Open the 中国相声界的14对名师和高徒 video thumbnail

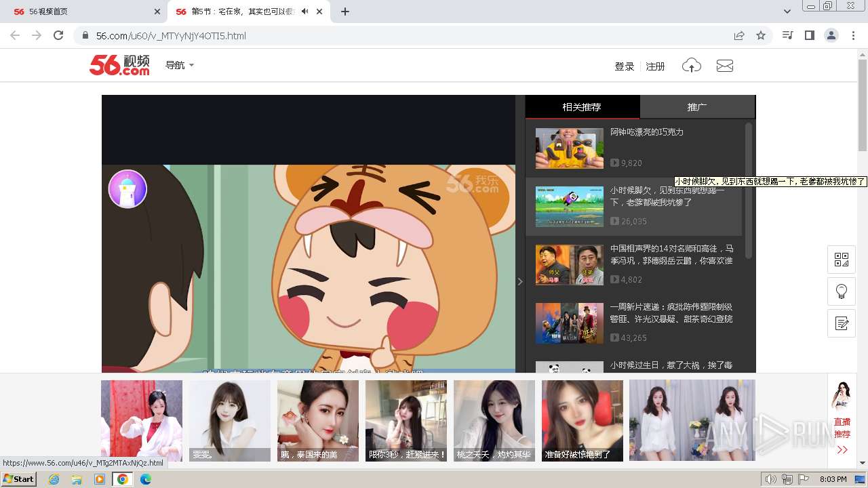pos(570,265)
